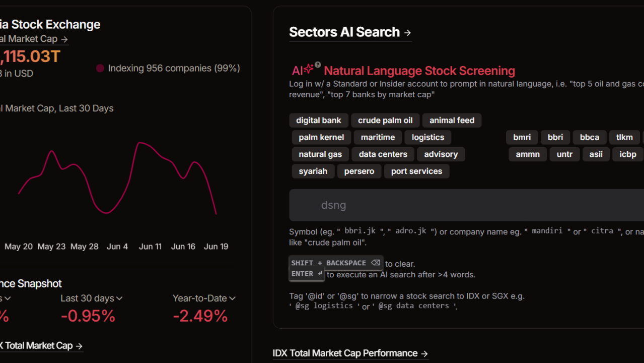Click the arrow next to IDX Total Market Cap Performance
The image size is (644, 363).
point(424,353)
